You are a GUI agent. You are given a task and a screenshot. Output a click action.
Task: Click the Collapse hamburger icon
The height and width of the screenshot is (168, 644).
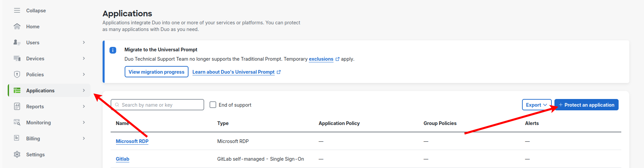click(17, 11)
